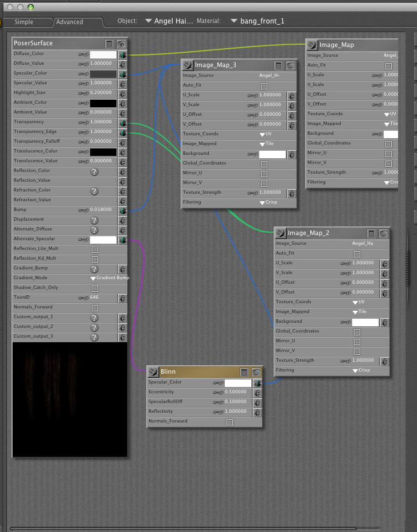Click the green window zoom button
Image resolution: width=417 pixels, height=532 pixels.
coord(30,7)
